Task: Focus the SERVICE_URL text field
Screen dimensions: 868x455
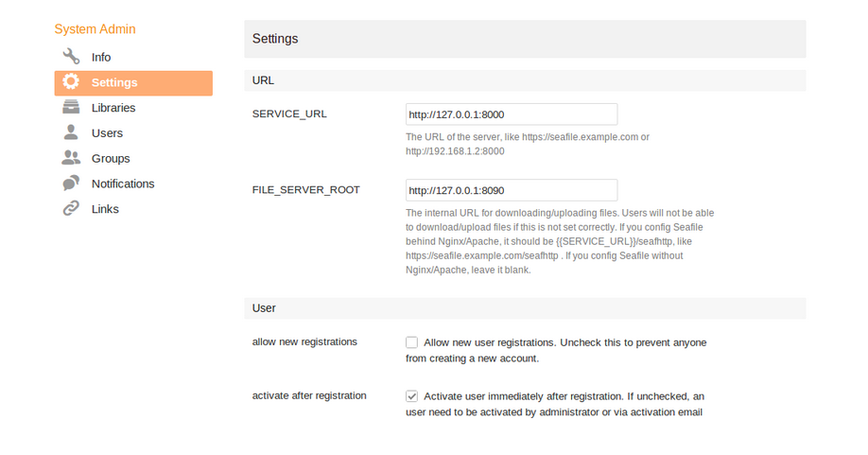Action: tap(511, 114)
